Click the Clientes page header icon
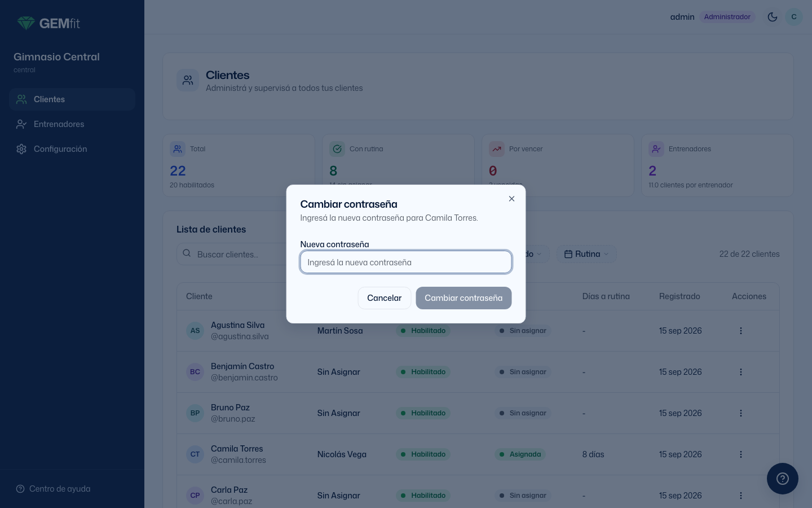812x508 pixels. [188, 80]
